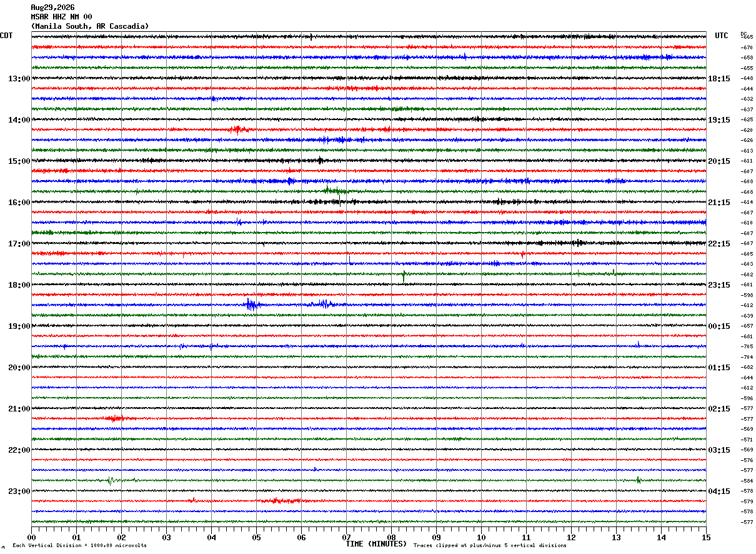Image resolution: width=756 pixels, height=554 pixels.
Task: Click minute 15 on time axis
Action: [706, 538]
